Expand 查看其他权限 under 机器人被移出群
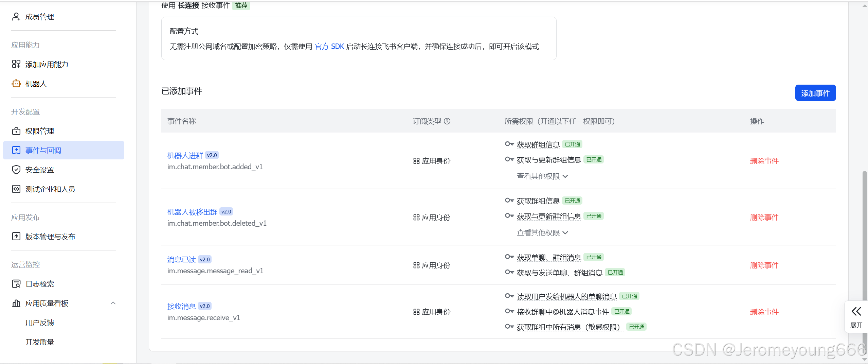This screenshot has height=364, width=868. [542, 232]
